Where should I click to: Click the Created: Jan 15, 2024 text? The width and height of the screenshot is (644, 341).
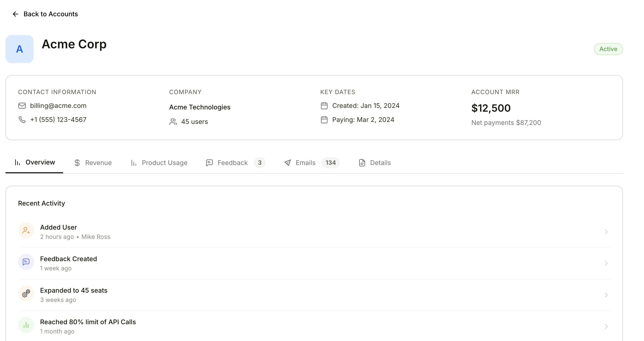point(366,106)
